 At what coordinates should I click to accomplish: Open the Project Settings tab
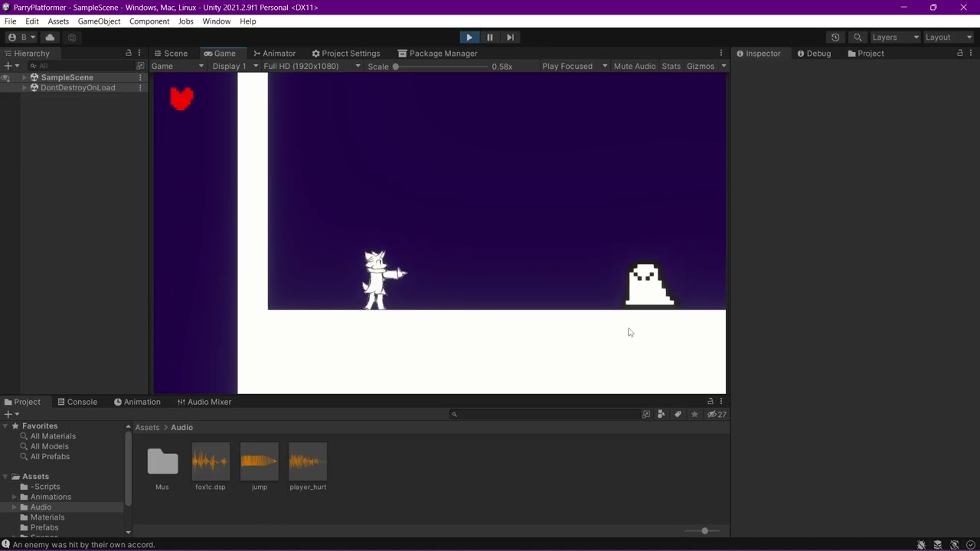point(346,54)
